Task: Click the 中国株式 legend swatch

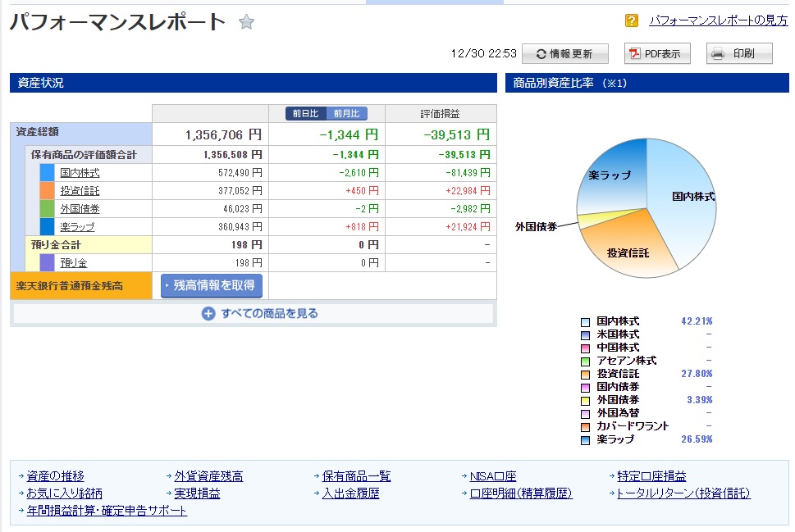Action: (x=585, y=348)
